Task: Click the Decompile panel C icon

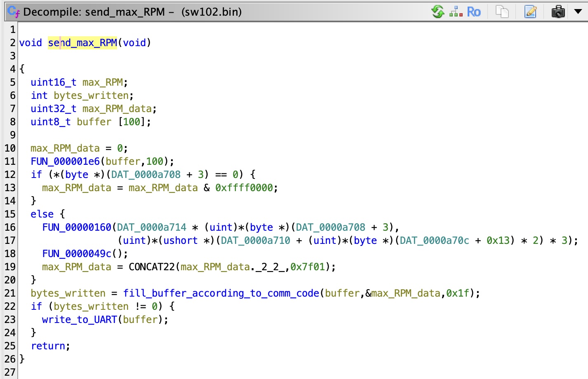Action: 13,12
